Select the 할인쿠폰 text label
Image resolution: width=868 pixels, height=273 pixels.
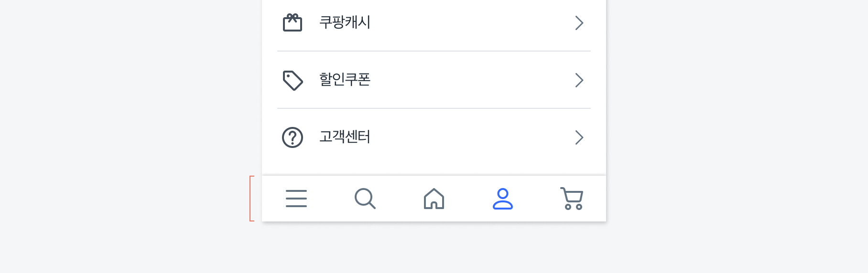[x=345, y=80]
